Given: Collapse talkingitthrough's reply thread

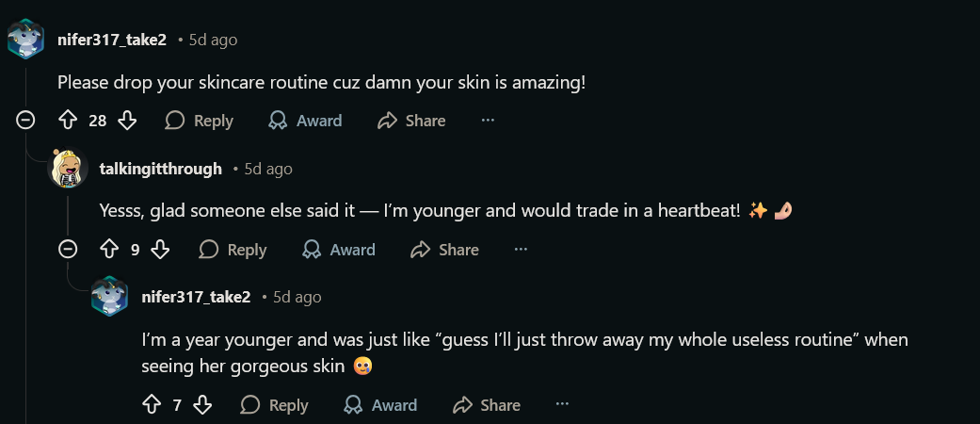Looking at the screenshot, I should pos(68,250).
